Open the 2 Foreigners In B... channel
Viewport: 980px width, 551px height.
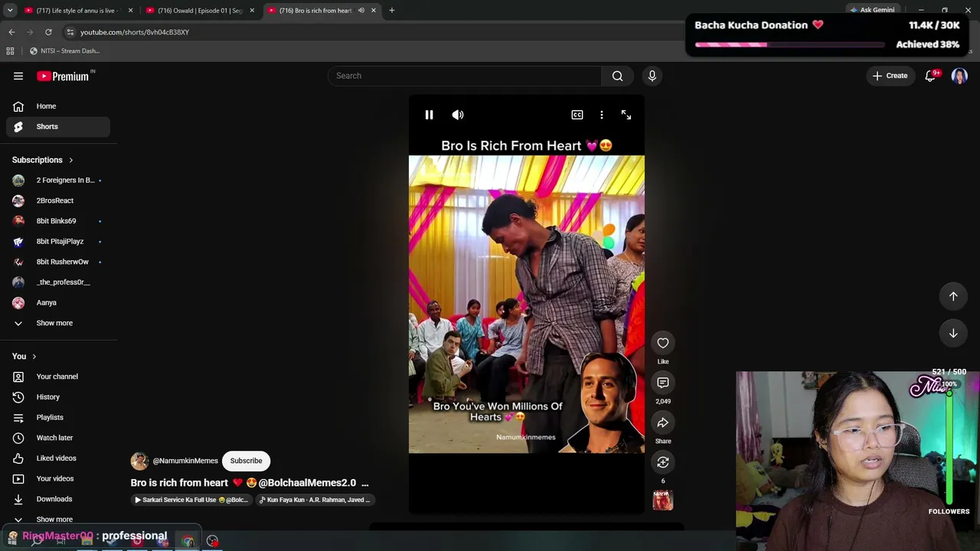(x=58, y=181)
